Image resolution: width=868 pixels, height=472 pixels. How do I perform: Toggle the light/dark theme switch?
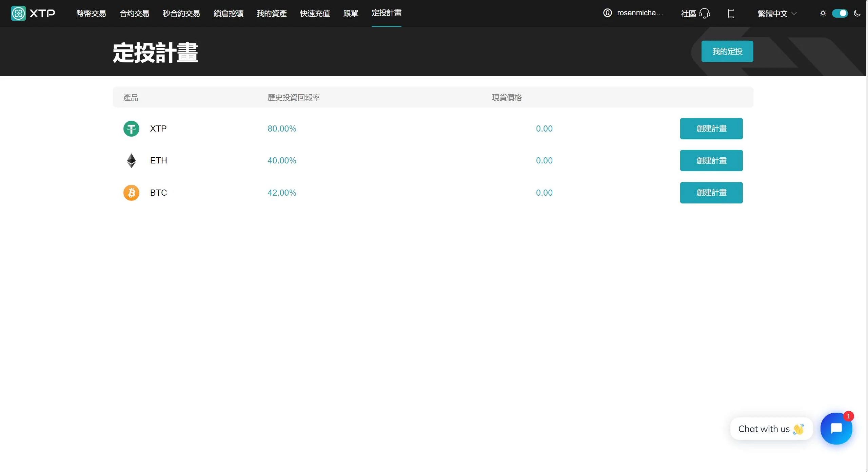[x=840, y=13]
